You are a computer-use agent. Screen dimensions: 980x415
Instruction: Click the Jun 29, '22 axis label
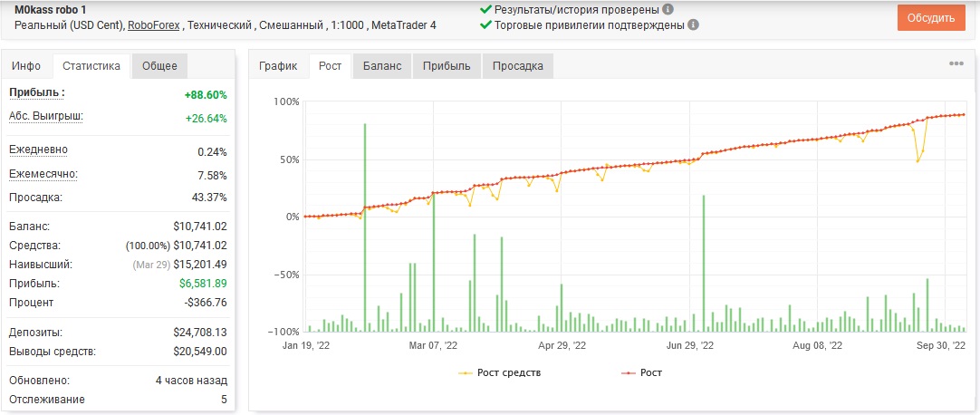pos(691,345)
